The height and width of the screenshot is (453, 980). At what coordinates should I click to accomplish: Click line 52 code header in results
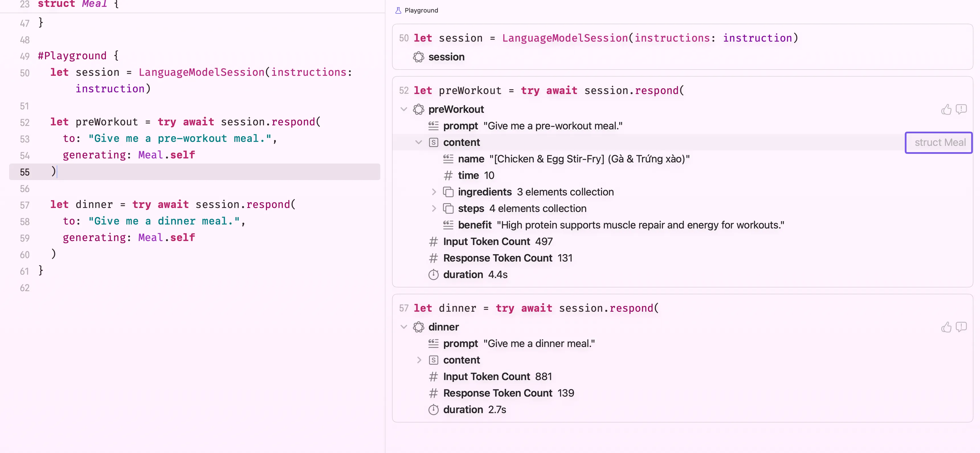tap(549, 91)
